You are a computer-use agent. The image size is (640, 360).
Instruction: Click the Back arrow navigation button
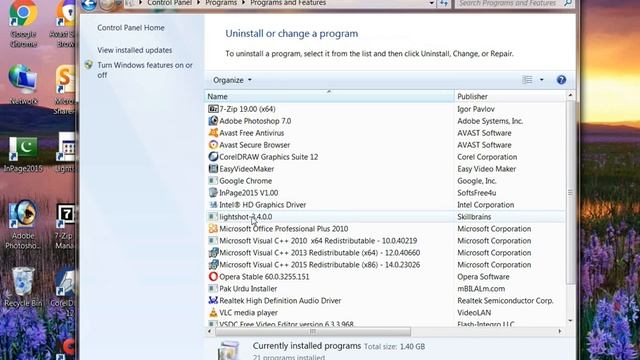coord(89,4)
